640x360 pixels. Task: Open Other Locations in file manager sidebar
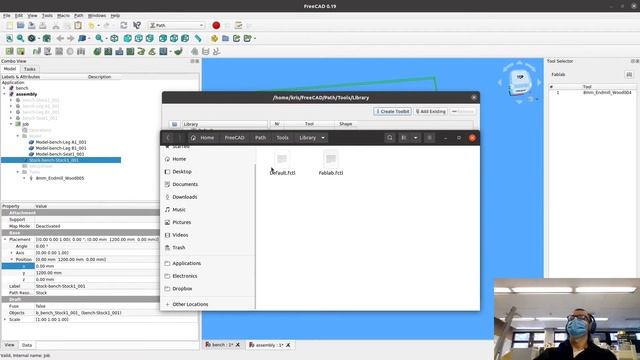[x=190, y=304]
